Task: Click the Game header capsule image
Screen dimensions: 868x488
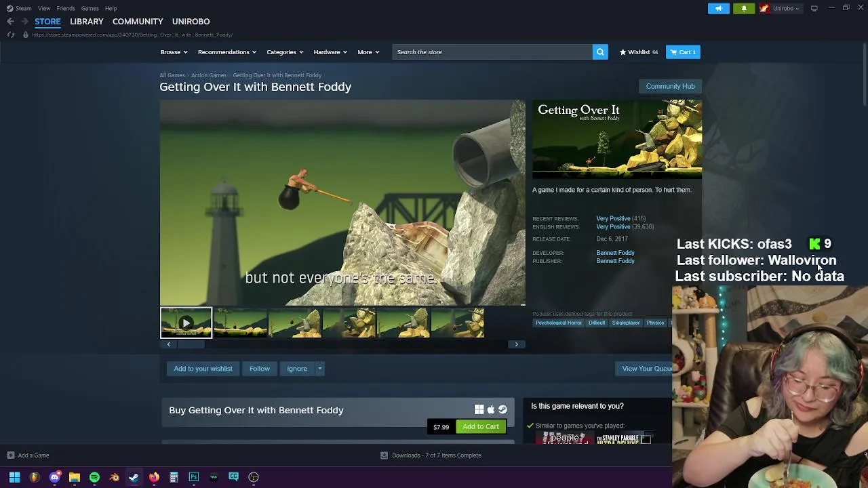Action: (617, 140)
